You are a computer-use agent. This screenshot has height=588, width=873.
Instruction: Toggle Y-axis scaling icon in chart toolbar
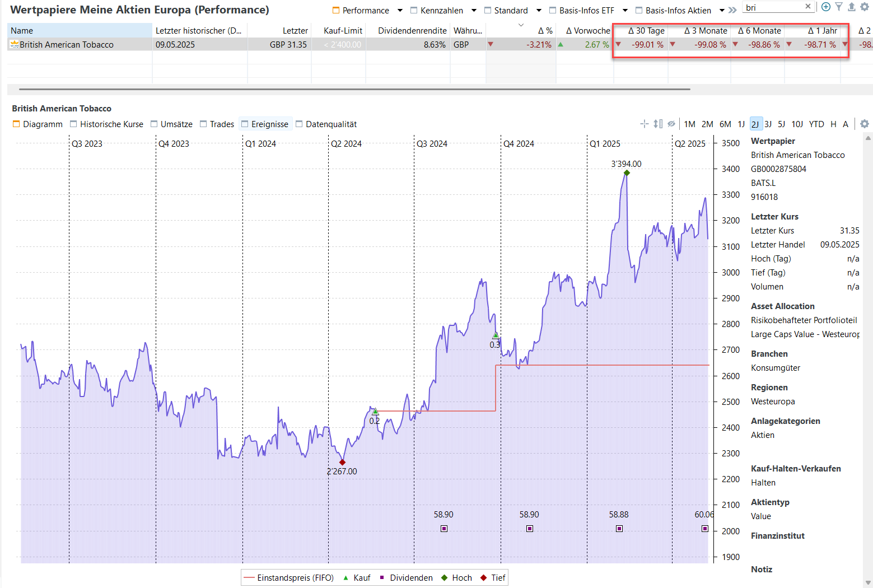tap(658, 124)
